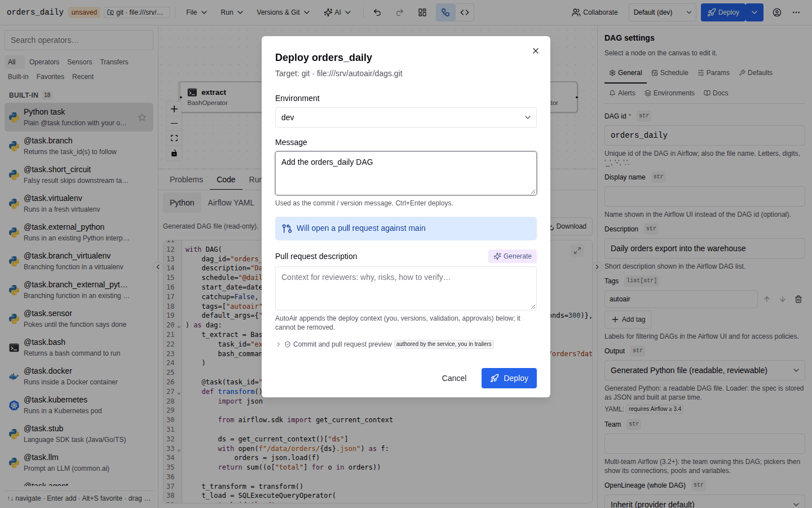Image resolution: width=812 pixels, height=508 pixels.
Task: Click the redo arrow icon in toolbar
Action: tap(400, 12)
